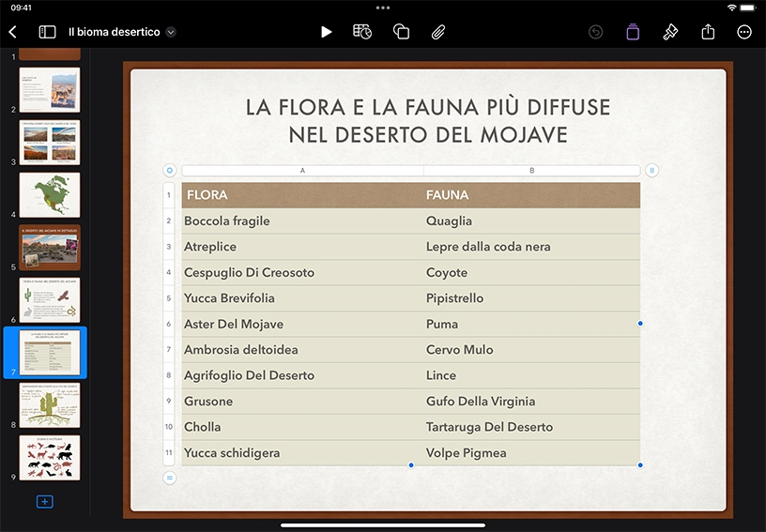
Task: Open the attach media paperclip menu
Action: coord(438,32)
